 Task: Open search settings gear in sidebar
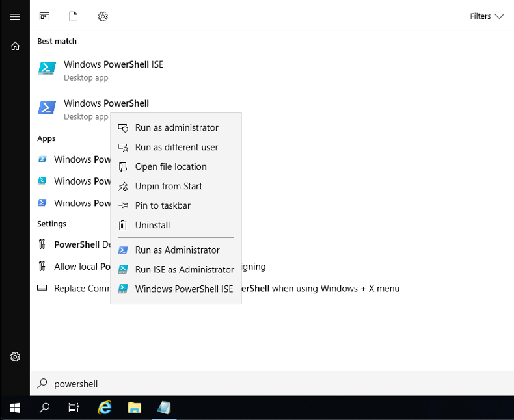pyautogui.click(x=15, y=356)
